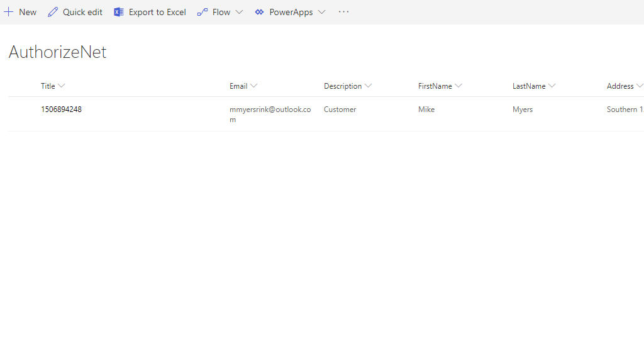
Task: Select the row checkbox area before 1506894248
Action: click(22, 113)
